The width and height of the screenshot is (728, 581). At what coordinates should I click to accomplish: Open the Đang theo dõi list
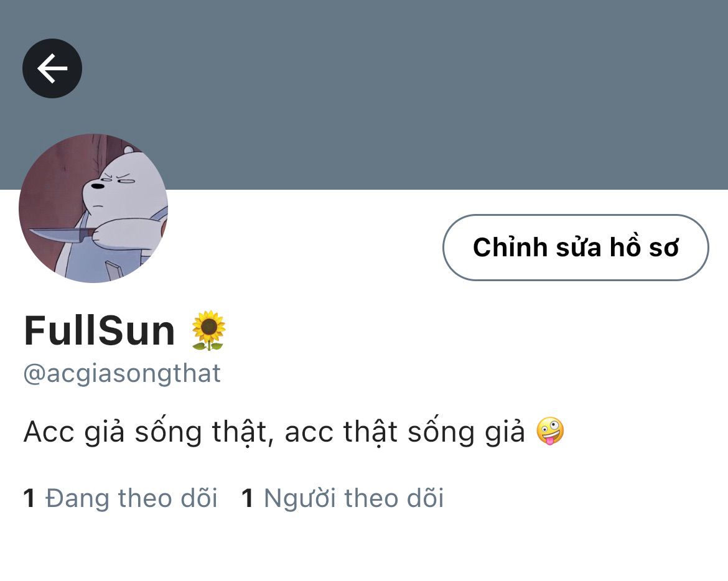pyautogui.click(x=131, y=498)
